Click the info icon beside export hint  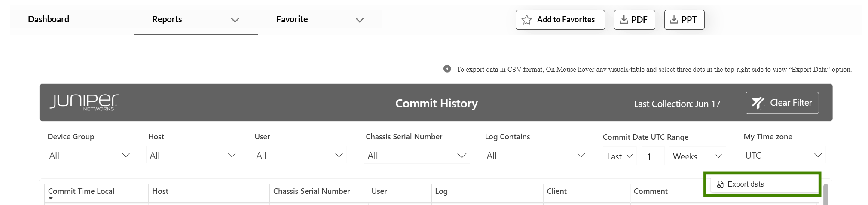click(447, 69)
